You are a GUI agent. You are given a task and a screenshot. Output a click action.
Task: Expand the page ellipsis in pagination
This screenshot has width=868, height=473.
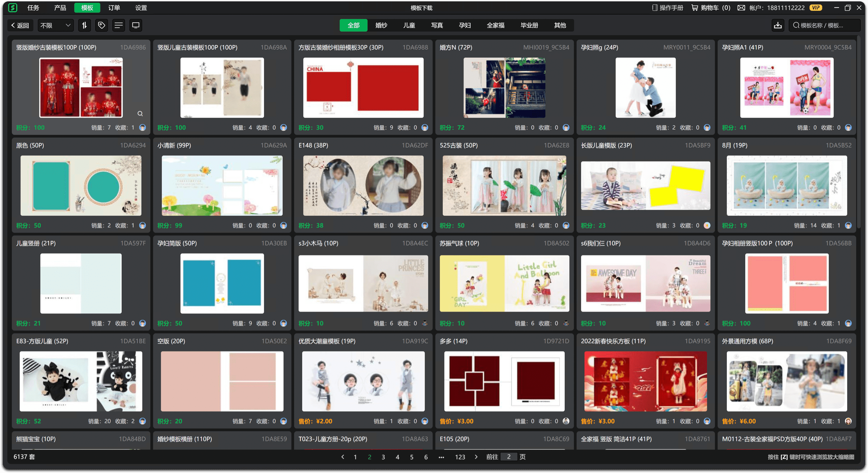(441, 457)
